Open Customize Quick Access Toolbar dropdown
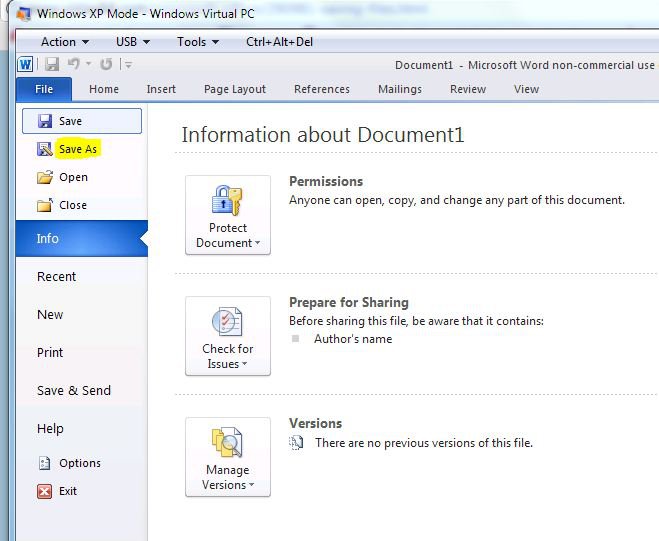659x541 pixels. [128, 65]
